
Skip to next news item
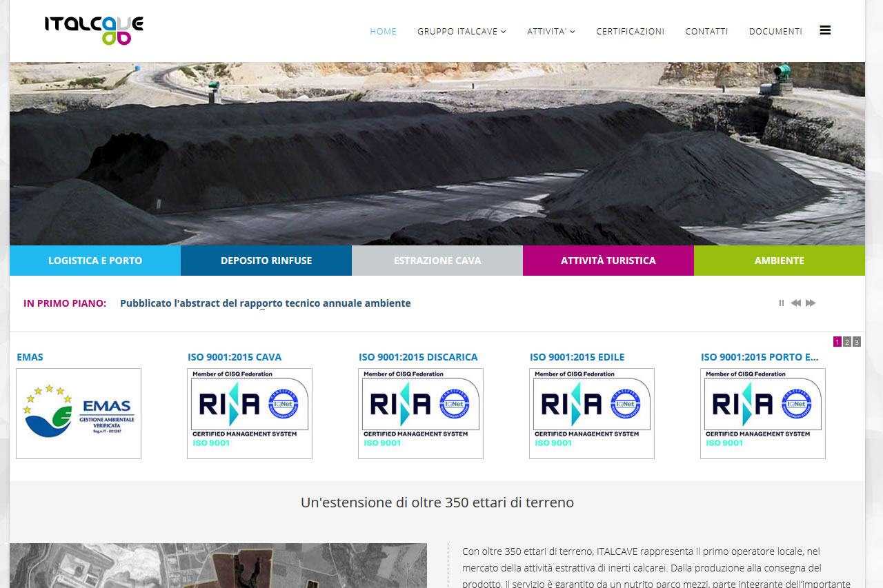811,303
